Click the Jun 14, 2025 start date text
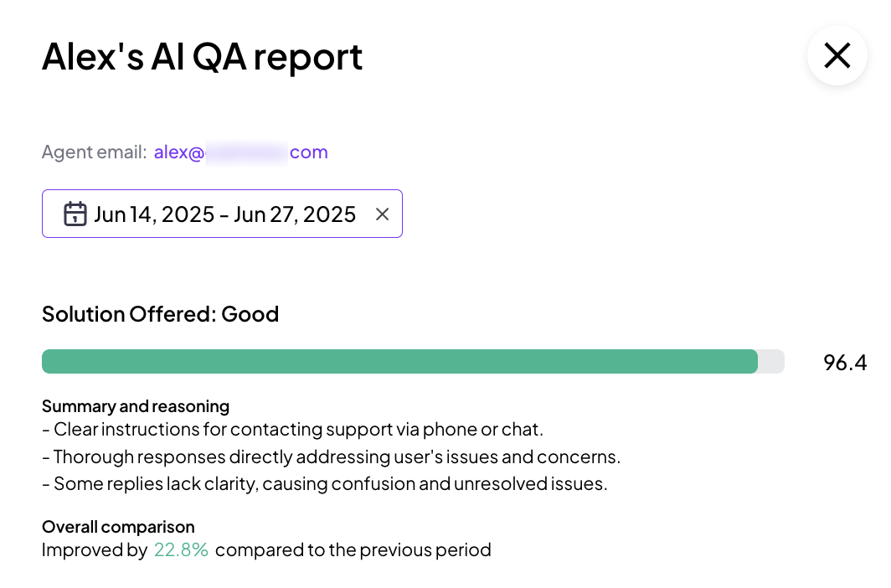891x588 pixels. tap(155, 214)
